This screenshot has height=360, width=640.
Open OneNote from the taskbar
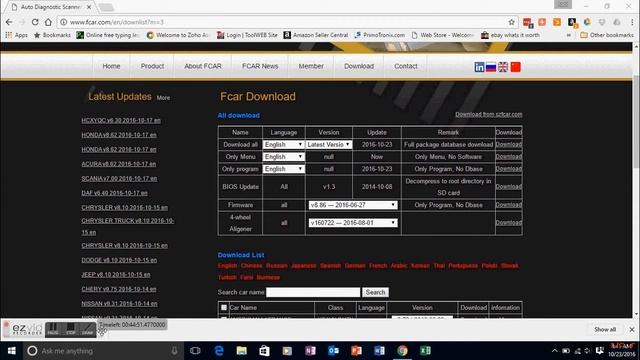pos(310,351)
